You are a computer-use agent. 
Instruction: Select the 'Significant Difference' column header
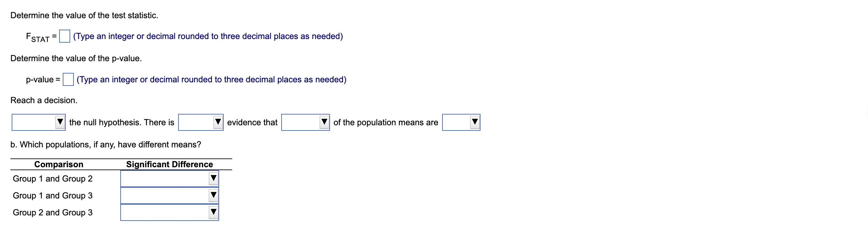pos(169,164)
